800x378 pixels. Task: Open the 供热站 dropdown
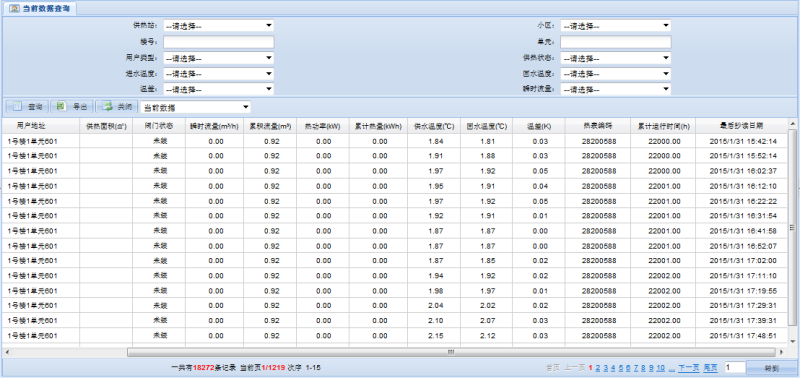coord(218,26)
